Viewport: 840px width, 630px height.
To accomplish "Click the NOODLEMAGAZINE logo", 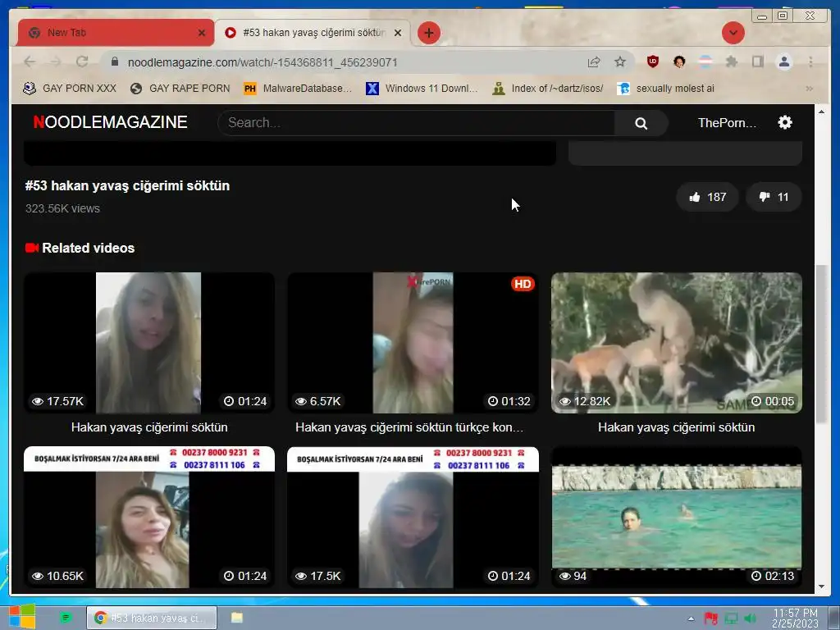I will pyautogui.click(x=111, y=122).
